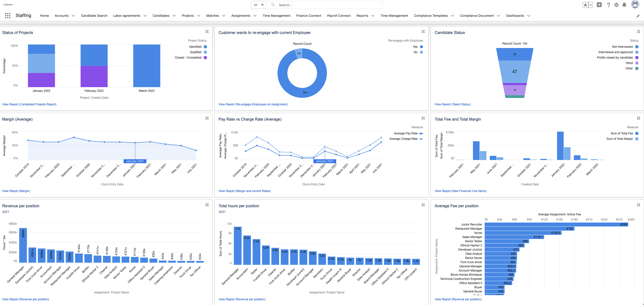Screen dimensions: 644x305
Task: Click the edit navigation pencil icon
Action: (x=638, y=16)
